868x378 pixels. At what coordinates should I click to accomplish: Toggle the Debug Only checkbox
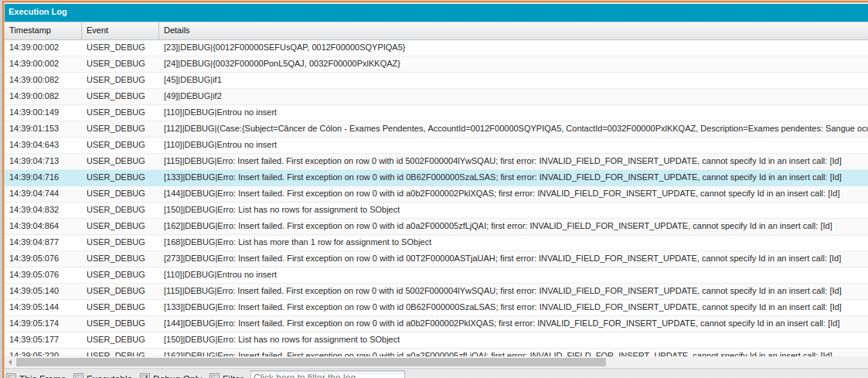click(x=145, y=376)
